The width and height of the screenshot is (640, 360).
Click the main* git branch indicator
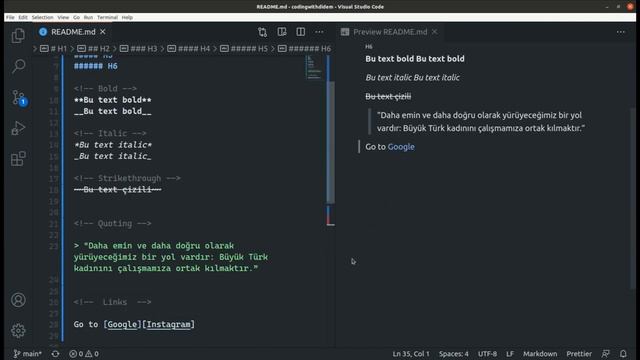click(27, 354)
